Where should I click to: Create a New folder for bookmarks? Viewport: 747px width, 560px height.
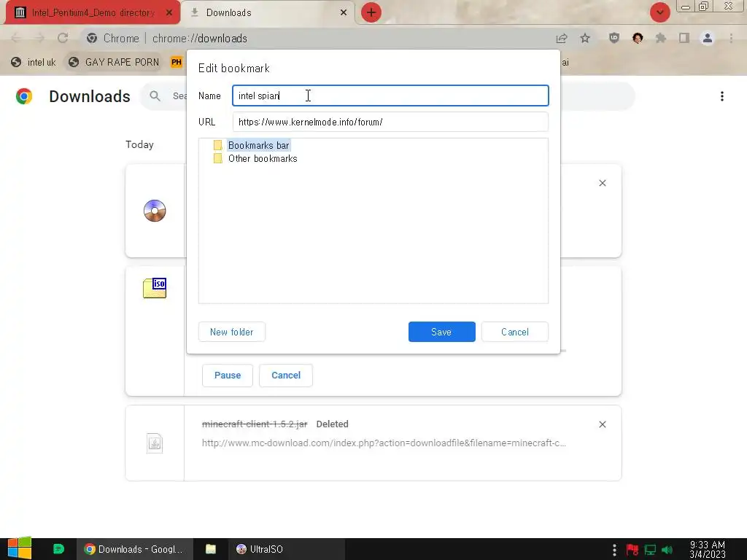[x=231, y=332]
